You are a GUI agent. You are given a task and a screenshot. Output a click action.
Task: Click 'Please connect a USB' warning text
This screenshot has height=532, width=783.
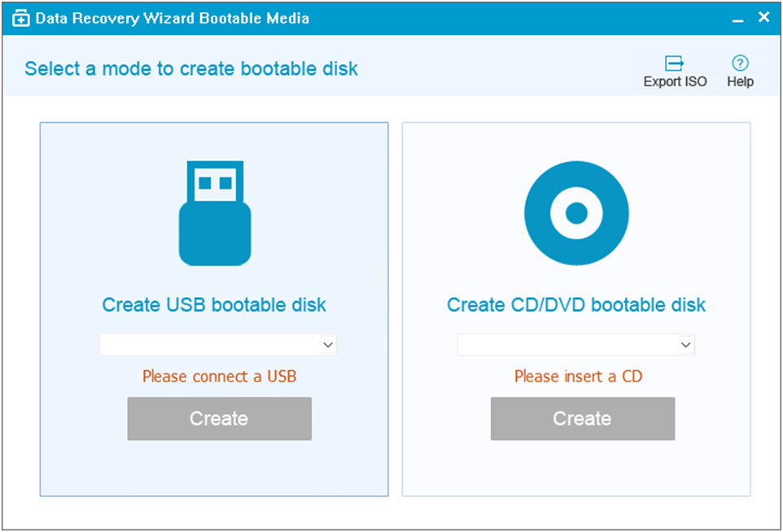click(x=219, y=376)
